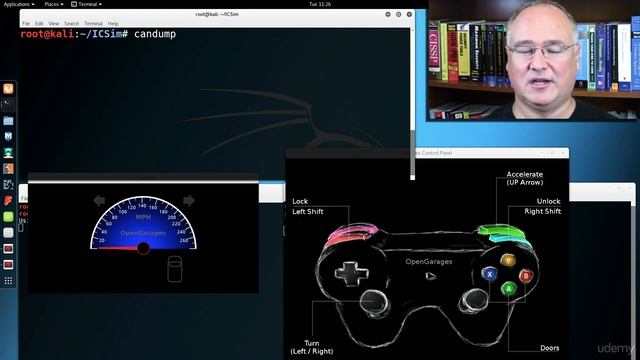Click the presenter webcam video

(x=533, y=60)
